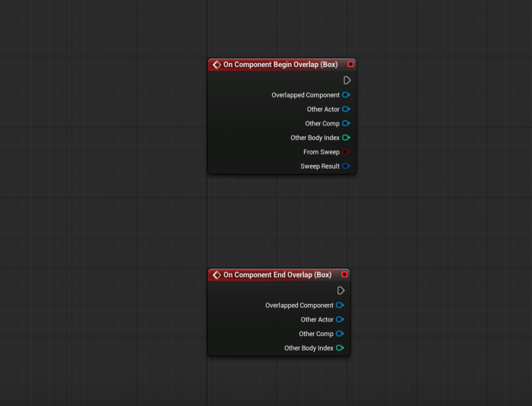Click red delegate pin on End Overlap header
This screenshot has height=406, width=532.
pyautogui.click(x=344, y=274)
